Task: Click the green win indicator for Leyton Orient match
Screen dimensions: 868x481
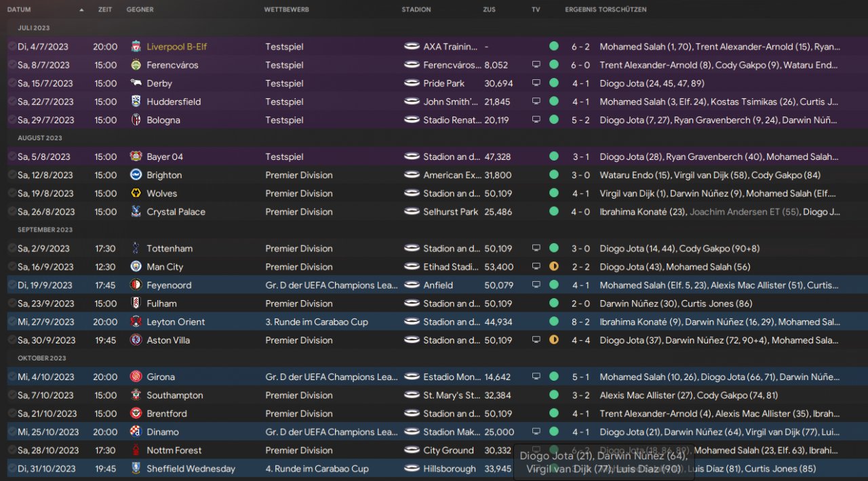Action: click(554, 322)
